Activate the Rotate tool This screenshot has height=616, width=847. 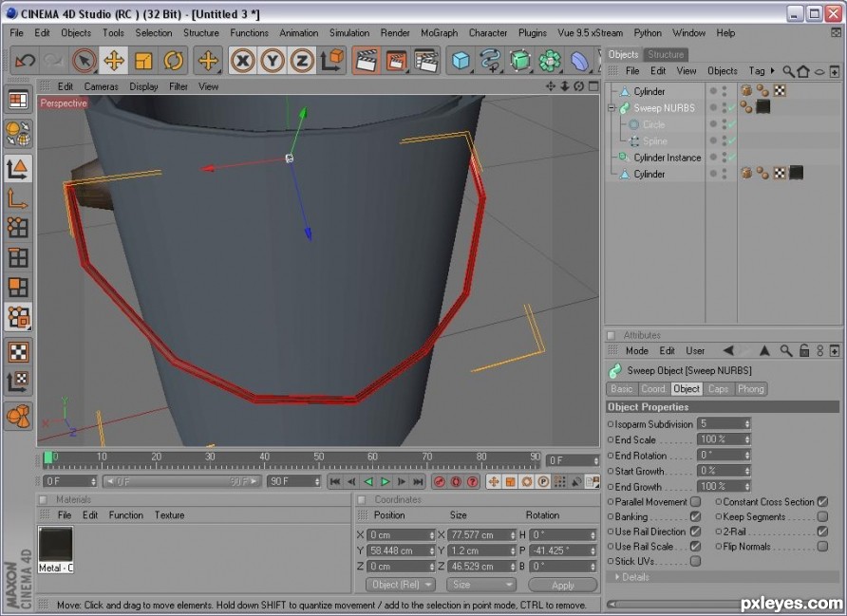(174, 61)
